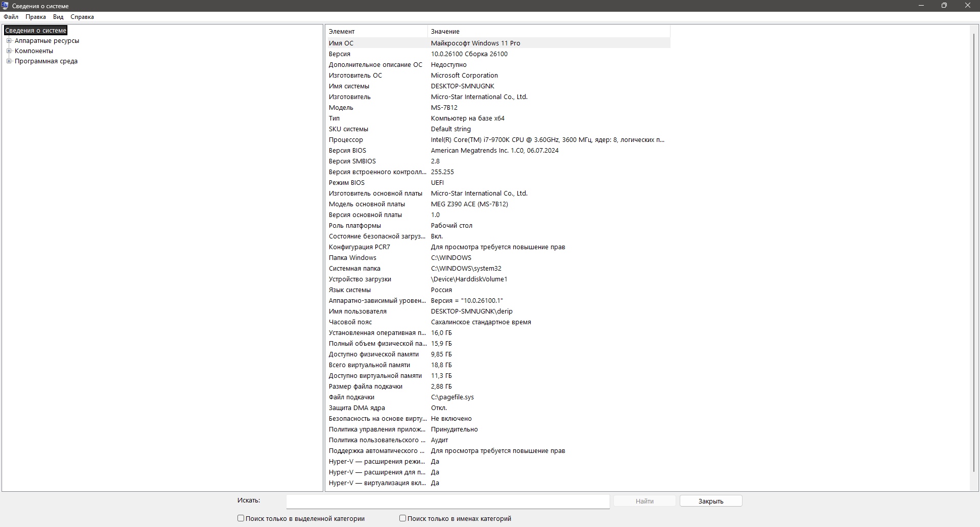Select Сведения о системе tree root

point(36,31)
